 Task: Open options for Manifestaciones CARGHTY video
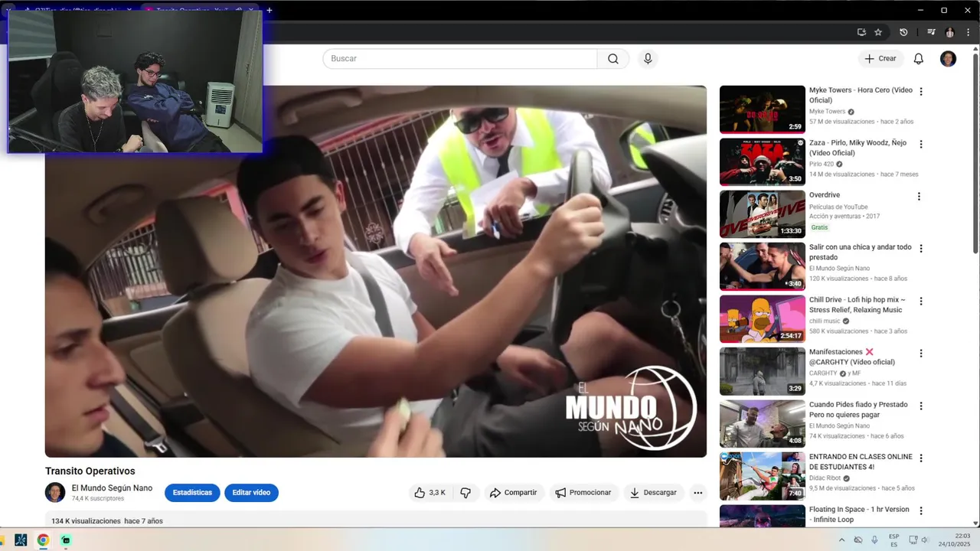click(921, 354)
